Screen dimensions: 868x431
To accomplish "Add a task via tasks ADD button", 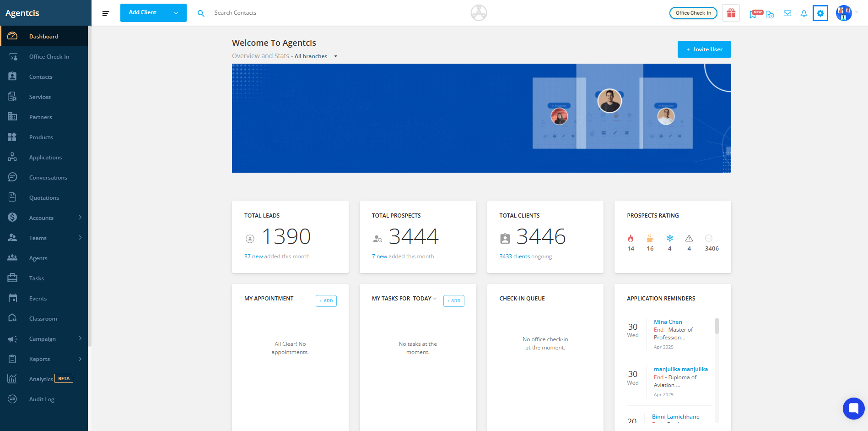I will [x=454, y=301].
